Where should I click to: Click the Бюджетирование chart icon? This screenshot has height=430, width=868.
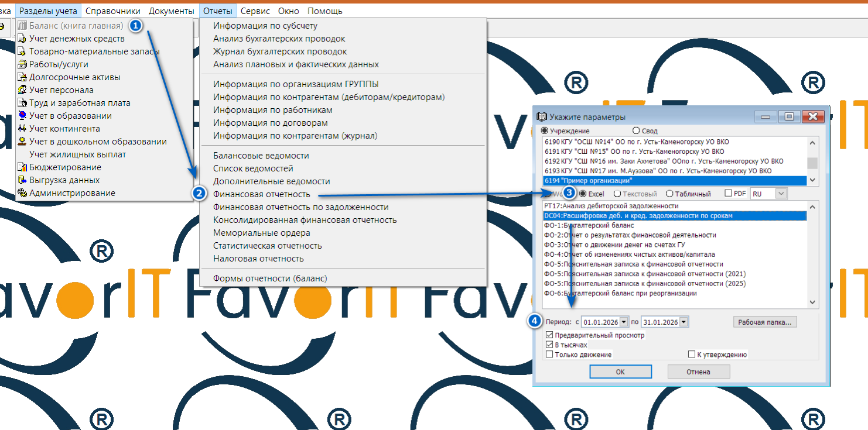click(22, 167)
